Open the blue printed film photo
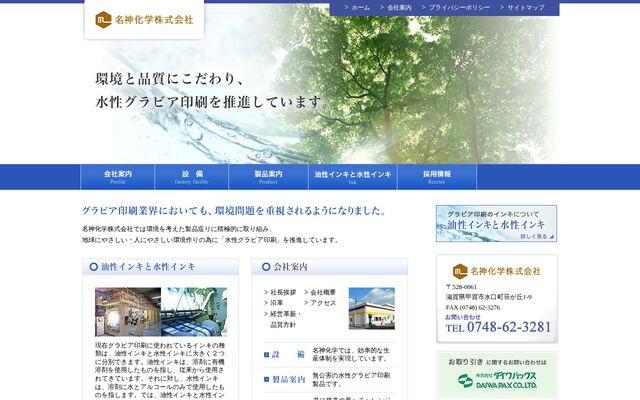Image resolution: width=640 pixels, height=400 pixels. tap(194, 312)
